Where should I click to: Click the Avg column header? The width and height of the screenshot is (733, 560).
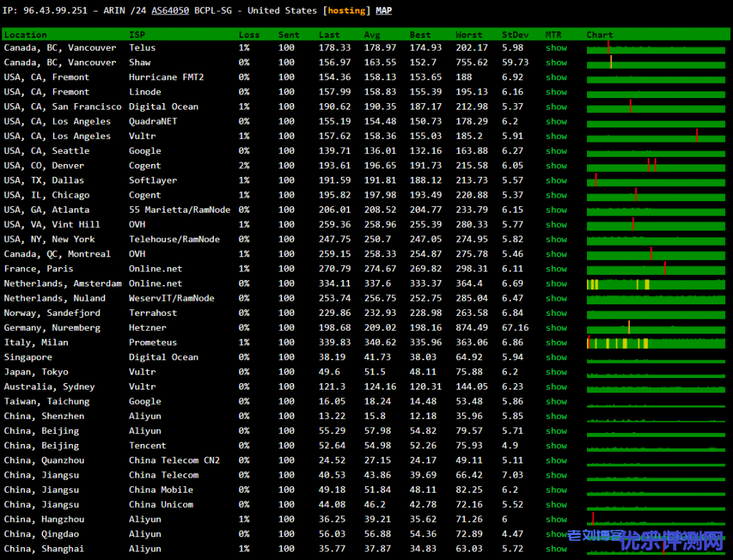[372, 34]
